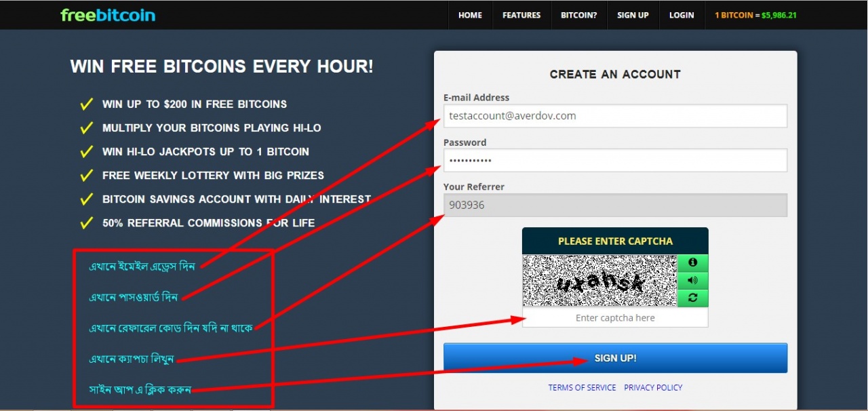Click the blue SIGN UP! button
The image size is (868, 411).
[615, 358]
